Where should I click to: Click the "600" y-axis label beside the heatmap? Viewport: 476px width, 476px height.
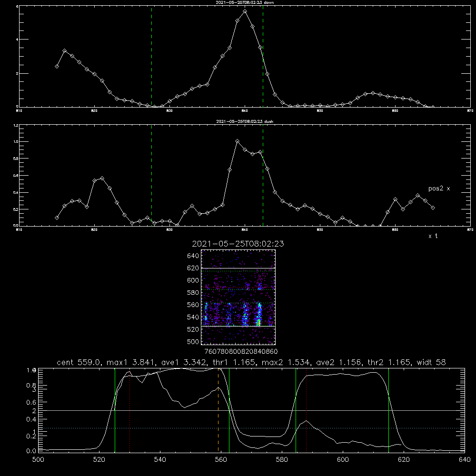[x=193, y=280]
